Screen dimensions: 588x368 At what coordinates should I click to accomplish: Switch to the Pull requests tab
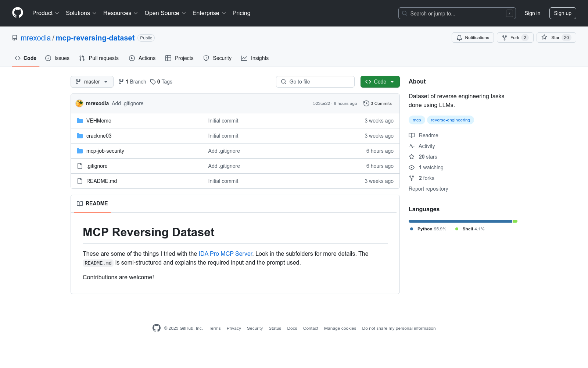click(x=99, y=58)
